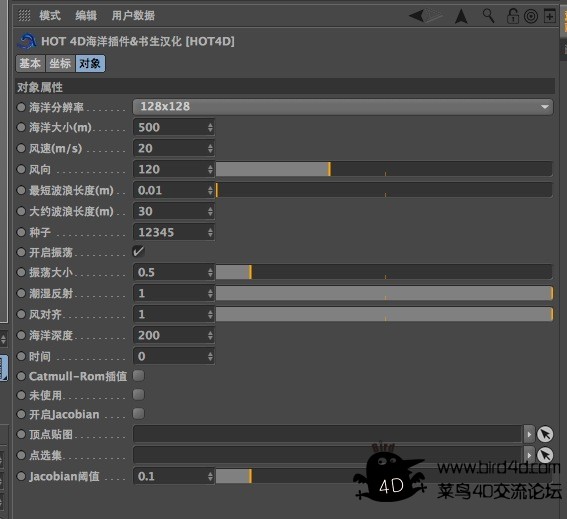Open the 用户数据 menu
Viewport: 567px width, 519px height.
(133, 16)
